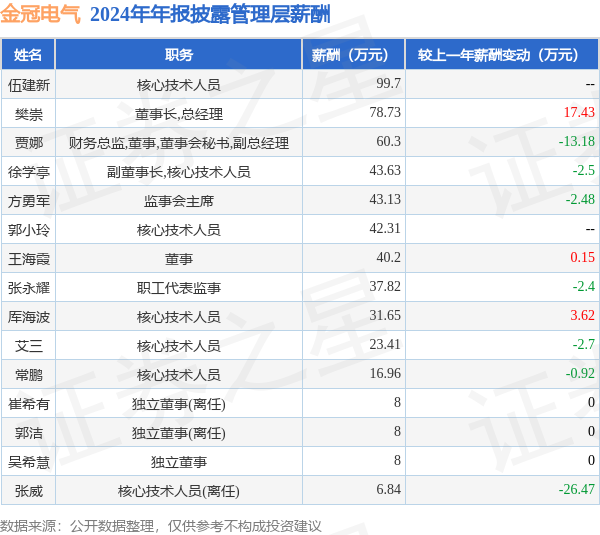Click the name 郭小玲
The width and height of the screenshot is (600, 535).
coord(29,230)
